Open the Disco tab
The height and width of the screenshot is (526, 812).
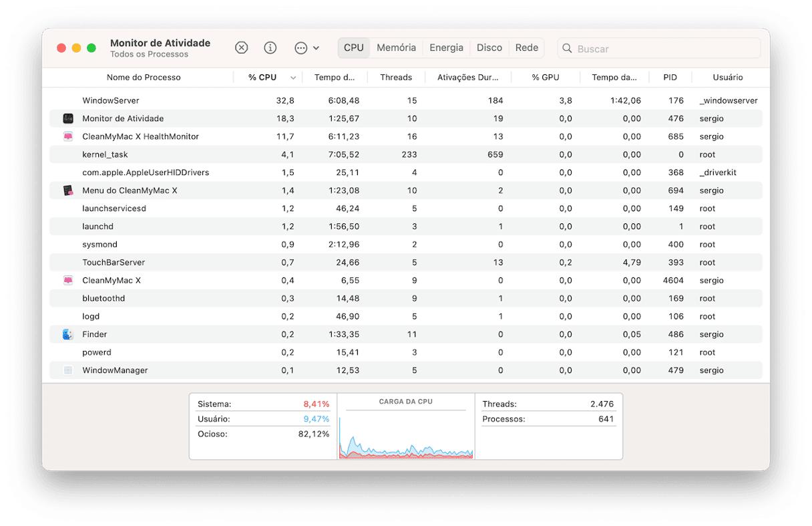pyautogui.click(x=489, y=48)
